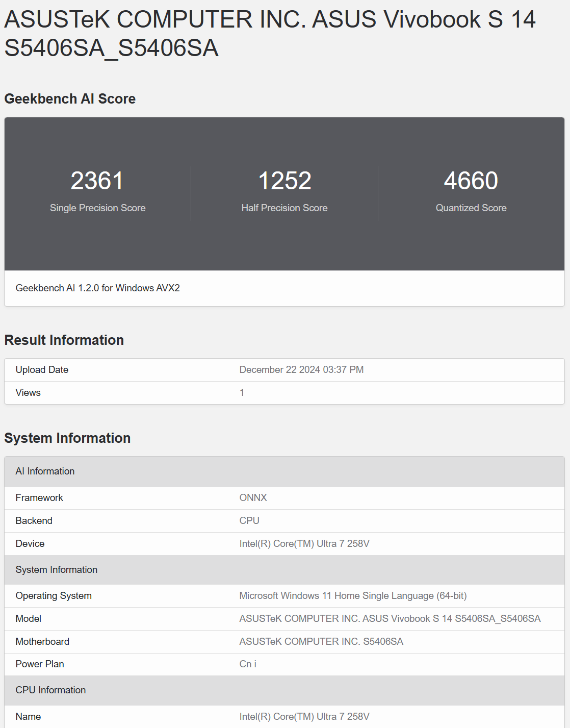Click the Motherboard value ASUSTeK COMPUTER INC. S5406SA
The width and height of the screenshot is (570, 728).
321,641
